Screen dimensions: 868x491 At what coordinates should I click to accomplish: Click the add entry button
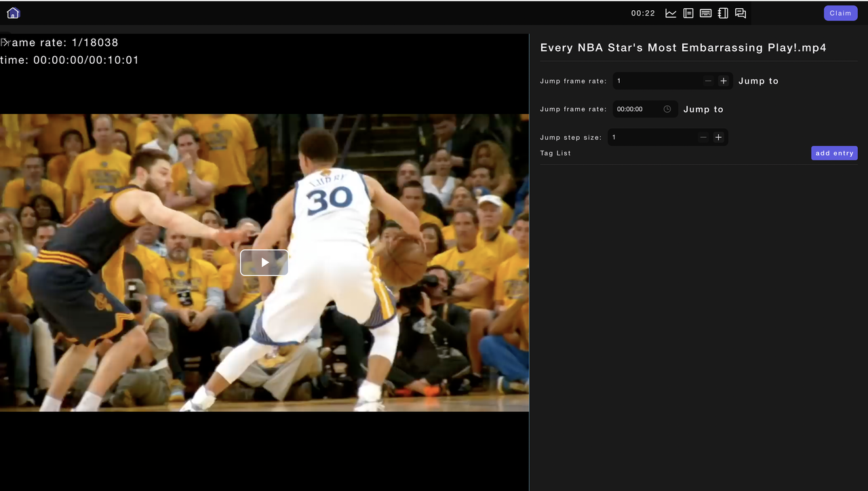(834, 153)
